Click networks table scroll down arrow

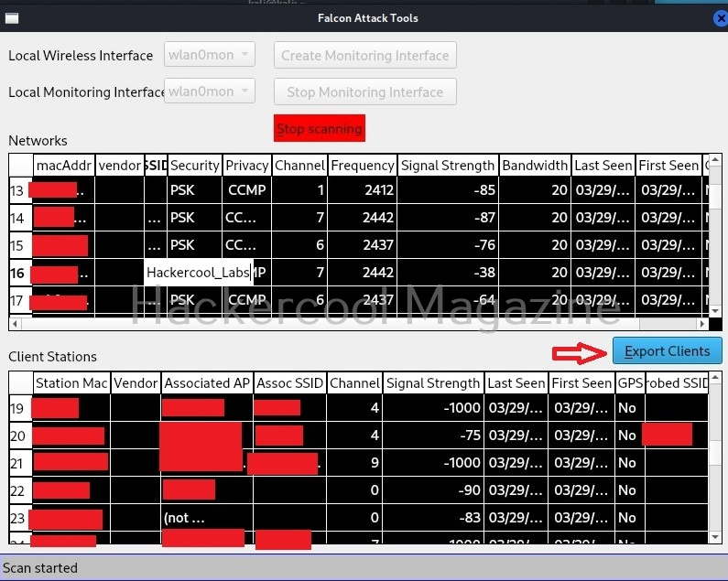[715, 311]
